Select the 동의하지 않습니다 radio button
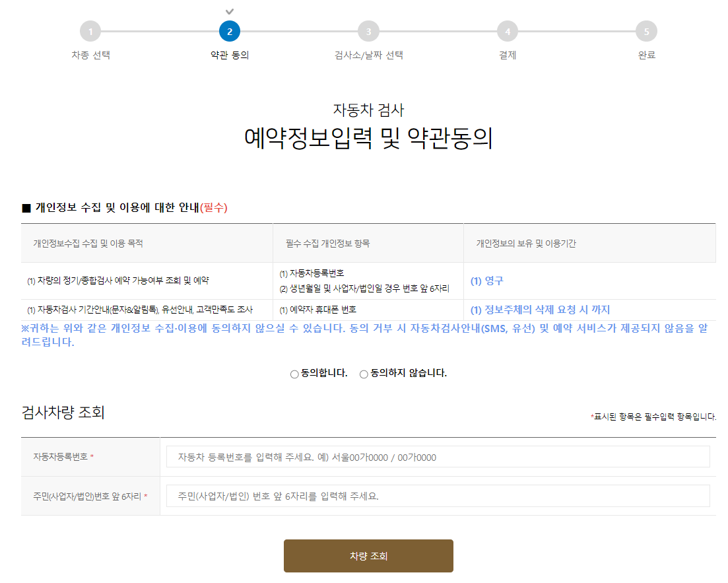728x583 pixels. click(x=364, y=374)
